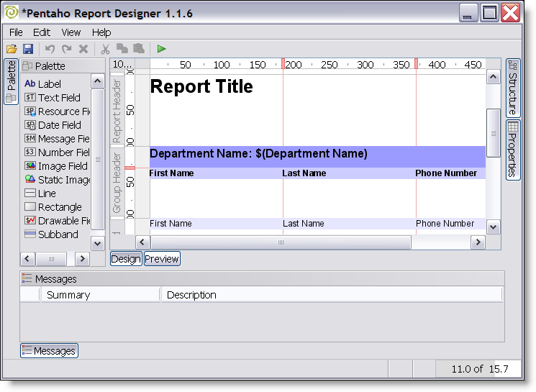Viewport: 536px width, 392px height.
Task: Select the Rectangle icon in the Palette
Action: coord(30,206)
